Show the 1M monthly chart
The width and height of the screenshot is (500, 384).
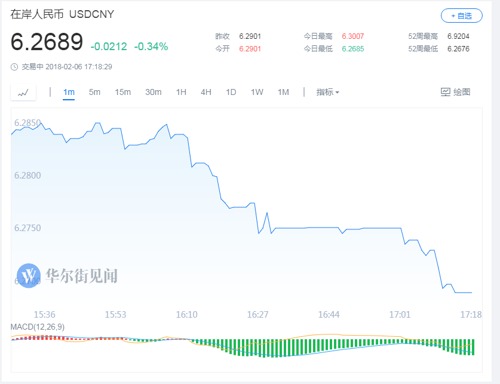tap(284, 92)
